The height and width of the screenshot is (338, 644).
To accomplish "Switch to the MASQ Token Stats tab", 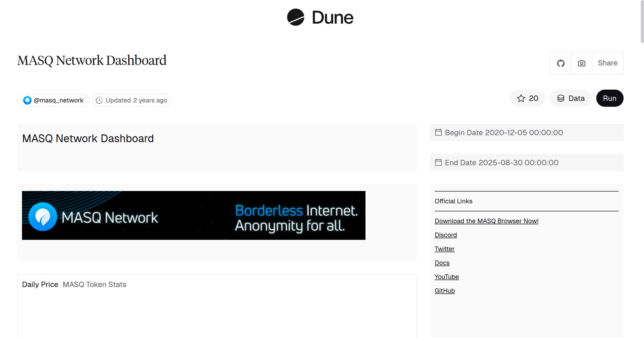I will [x=94, y=284].
